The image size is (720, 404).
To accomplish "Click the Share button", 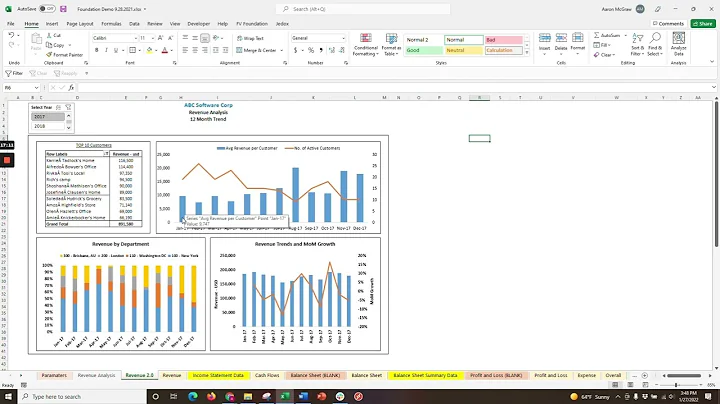I will coord(703,23).
